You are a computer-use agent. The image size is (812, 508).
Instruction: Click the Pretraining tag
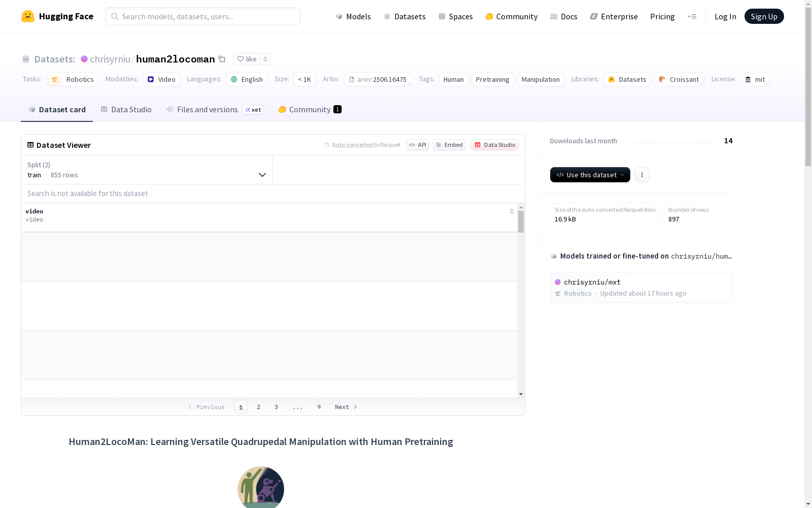coord(492,79)
